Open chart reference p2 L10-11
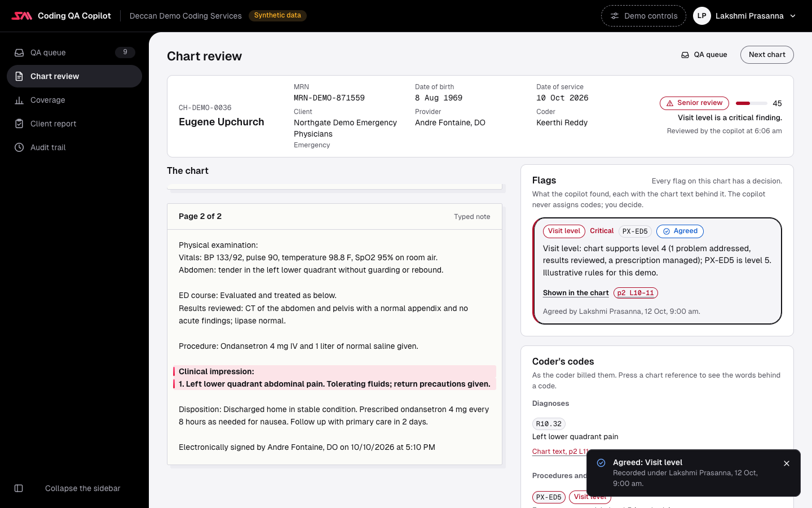This screenshot has height=508, width=812. (x=636, y=293)
